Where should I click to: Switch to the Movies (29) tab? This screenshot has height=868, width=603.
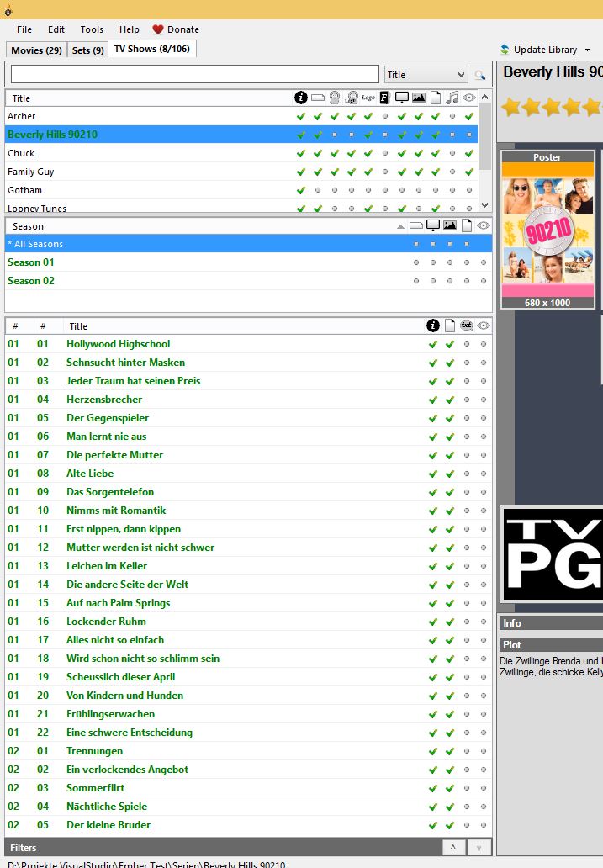click(x=36, y=50)
